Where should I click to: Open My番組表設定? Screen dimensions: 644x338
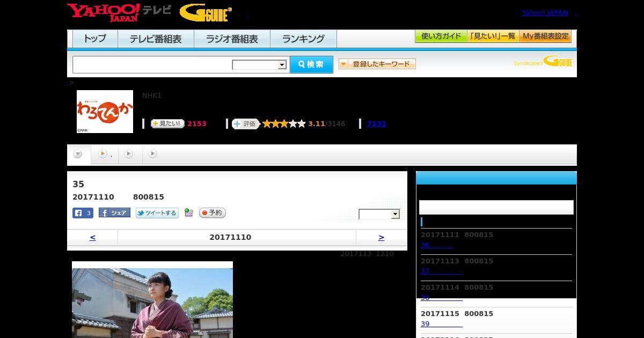pos(545,36)
